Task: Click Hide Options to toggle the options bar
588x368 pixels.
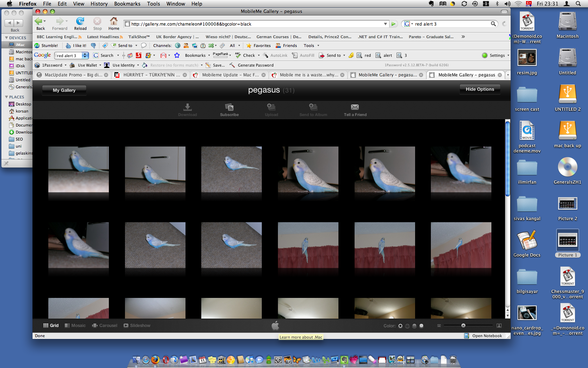Action: click(x=480, y=89)
